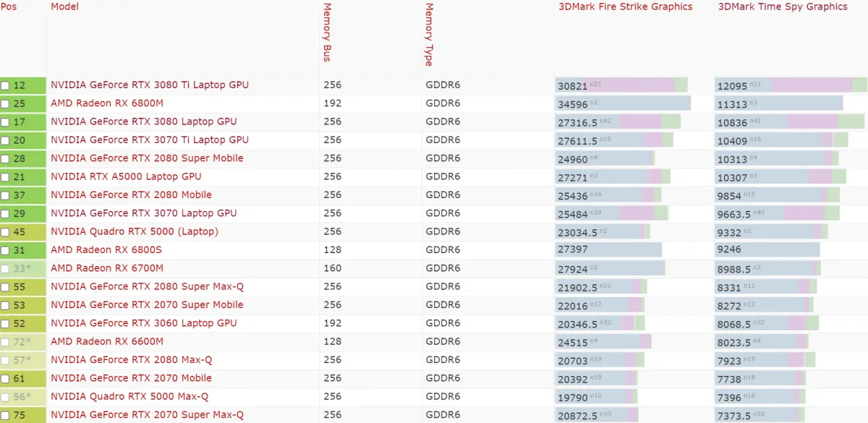Sort by the Pos column header
The image size is (868, 423).
(8, 7)
